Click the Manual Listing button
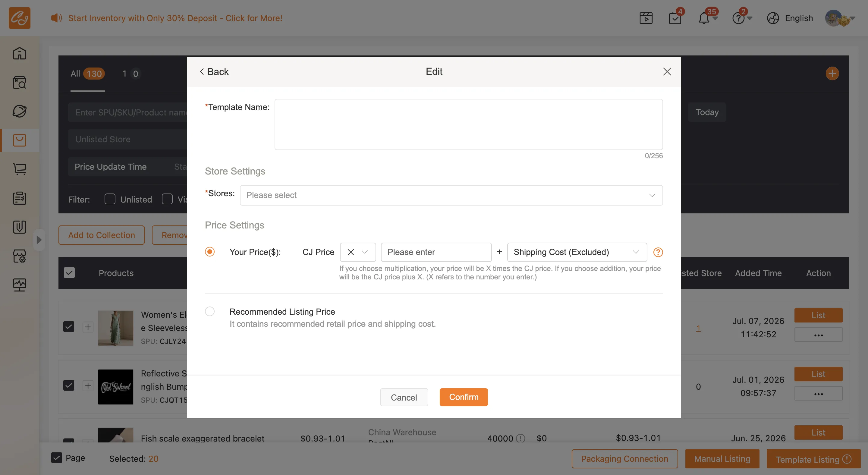The height and width of the screenshot is (475, 868). (722, 459)
